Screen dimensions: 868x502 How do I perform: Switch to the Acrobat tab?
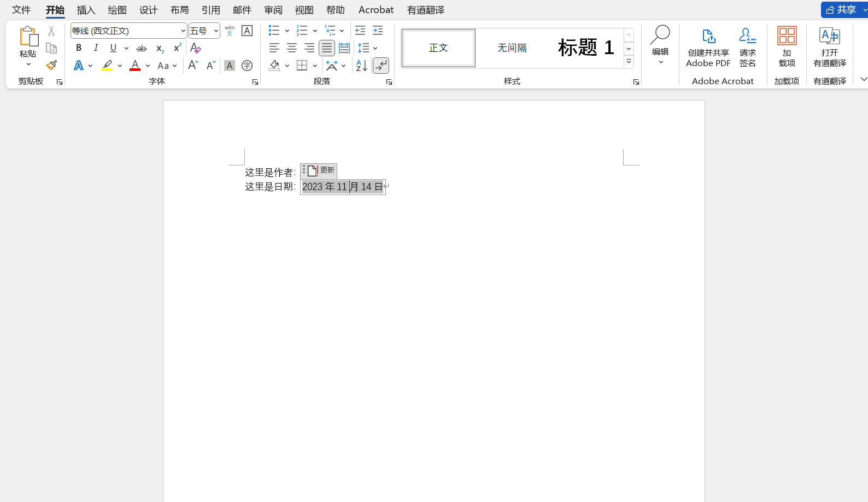376,10
